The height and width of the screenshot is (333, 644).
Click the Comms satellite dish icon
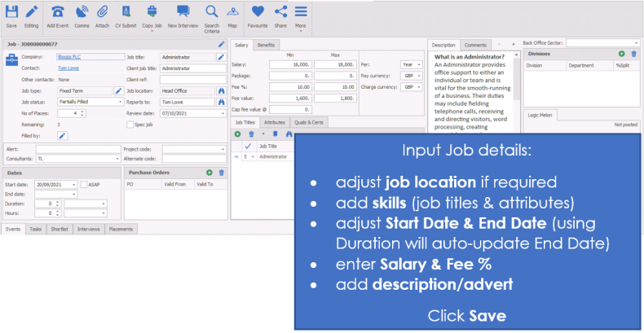(x=82, y=12)
